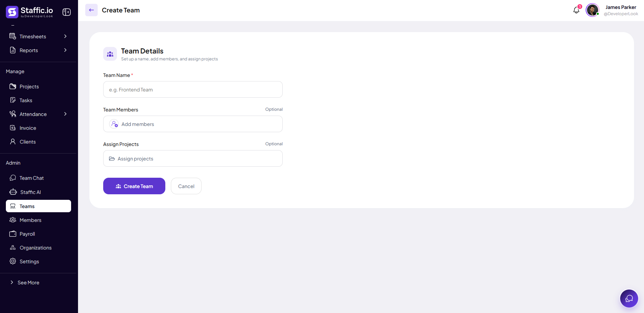Click the Reports menu label
This screenshot has height=313, width=644.
pyautogui.click(x=29, y=50)
